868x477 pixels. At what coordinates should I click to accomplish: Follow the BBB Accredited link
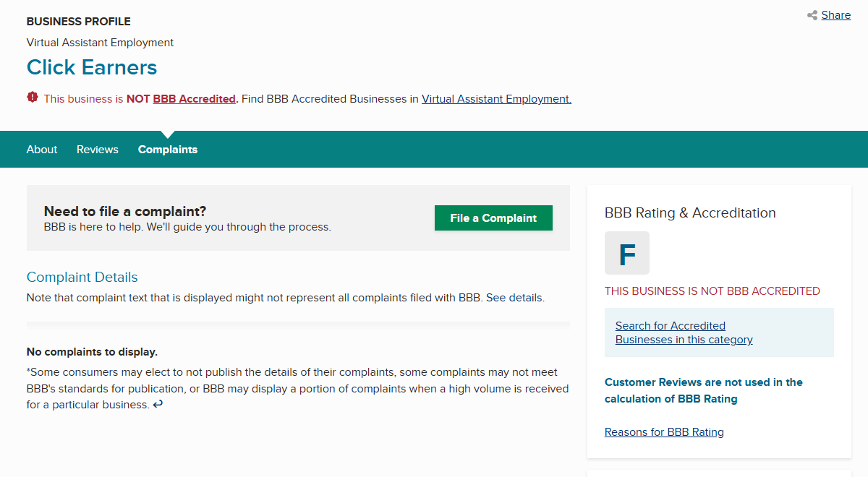[194, 99]
